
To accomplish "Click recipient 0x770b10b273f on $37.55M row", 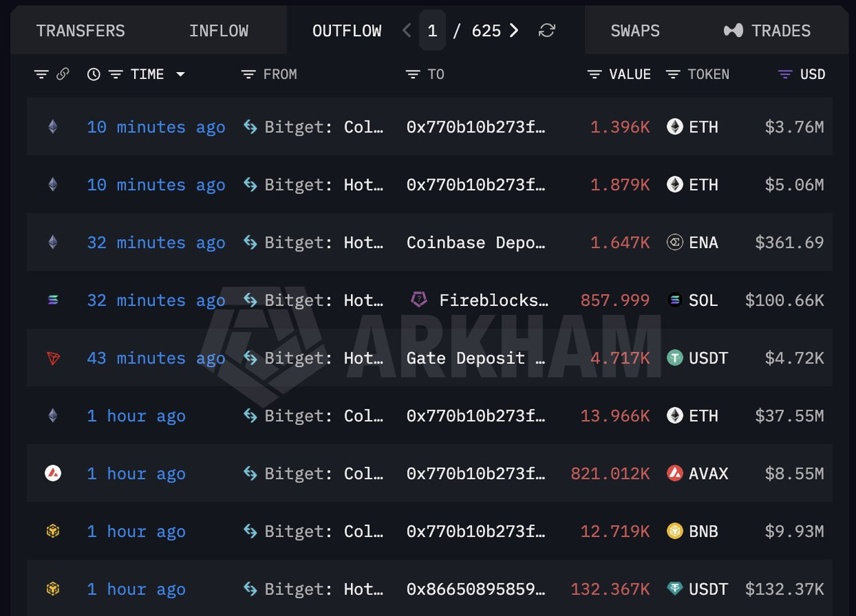I will [x=476, y=416].
